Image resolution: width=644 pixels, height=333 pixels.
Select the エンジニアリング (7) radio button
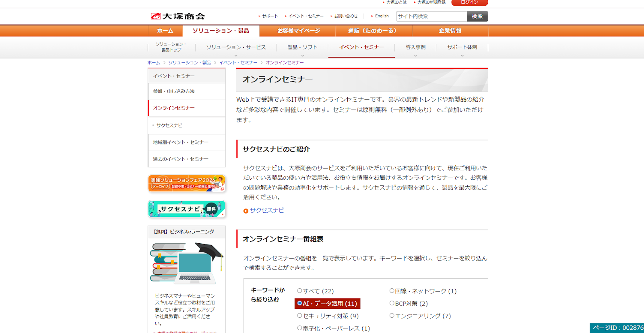[x=392, y=316]
